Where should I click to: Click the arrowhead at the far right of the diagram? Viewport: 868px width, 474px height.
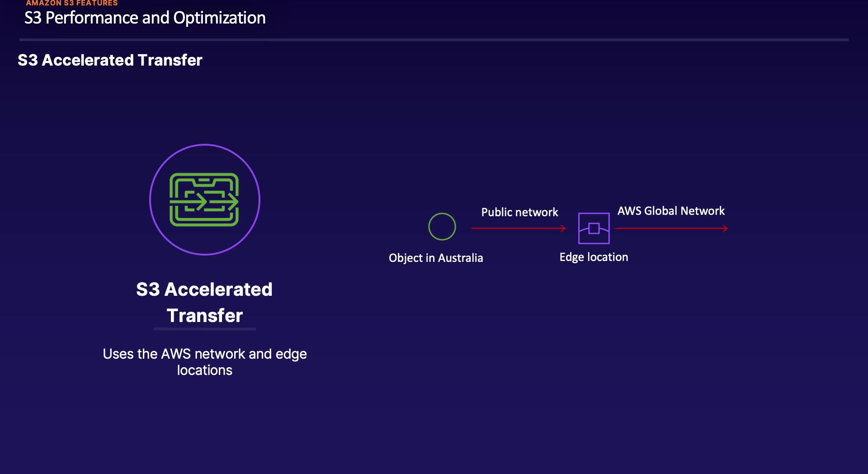coord(725,228)
